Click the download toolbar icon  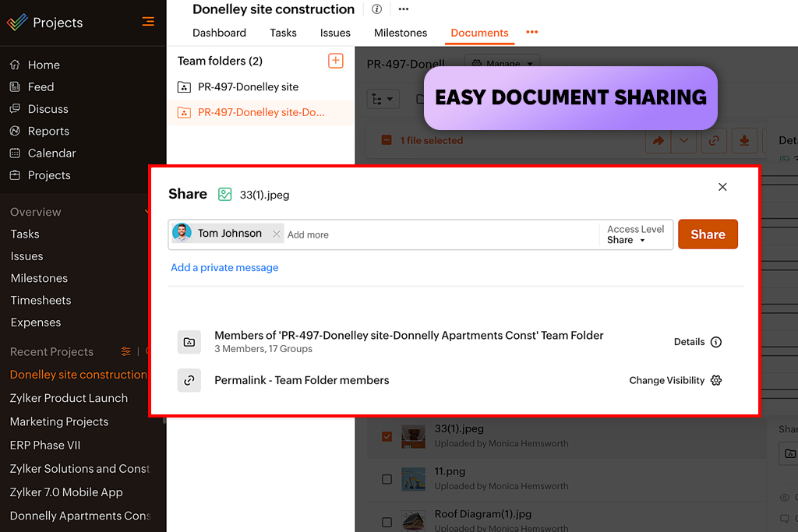click(x=744, y=140)
